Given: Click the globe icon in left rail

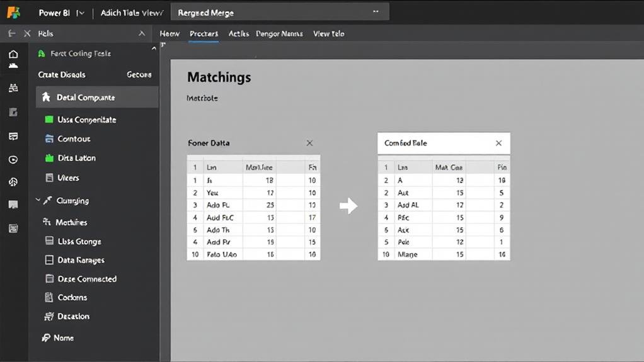Looking at the screenshot, I should 13,182.
